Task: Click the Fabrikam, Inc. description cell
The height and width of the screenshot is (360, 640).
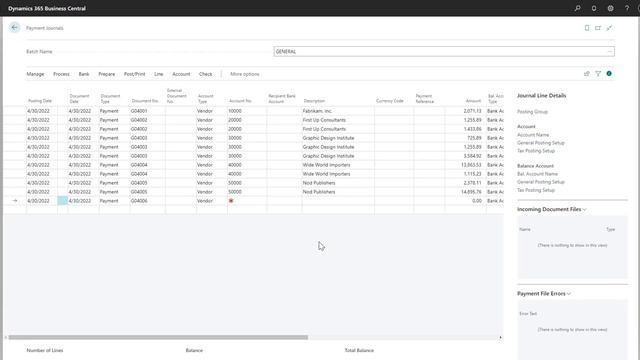Action: click(338, 111)
